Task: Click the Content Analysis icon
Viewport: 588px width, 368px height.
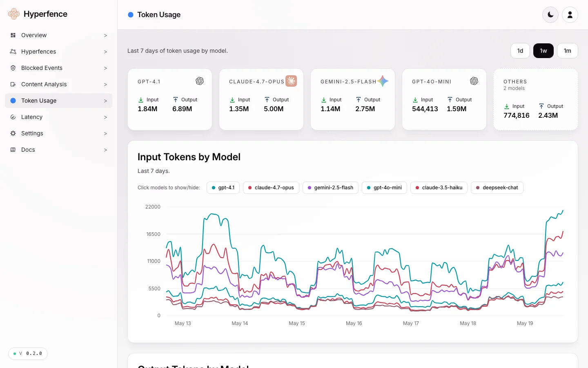Action: (13, 84)
